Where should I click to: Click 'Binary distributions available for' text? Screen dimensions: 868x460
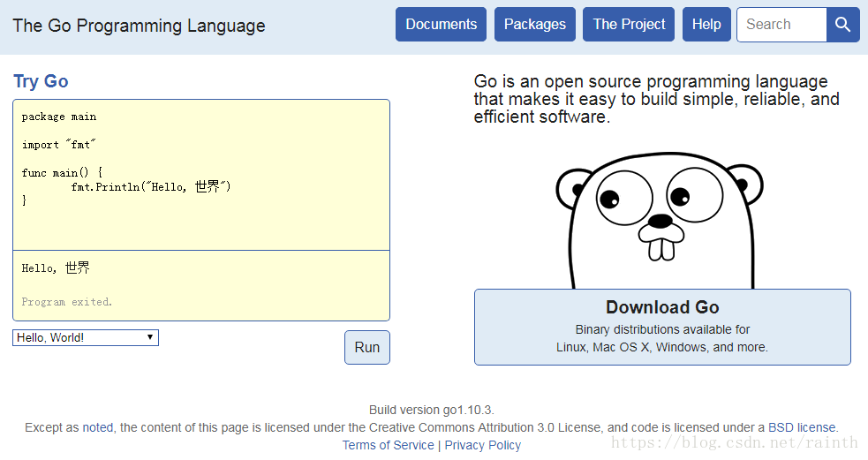click(x=662, y=329)
